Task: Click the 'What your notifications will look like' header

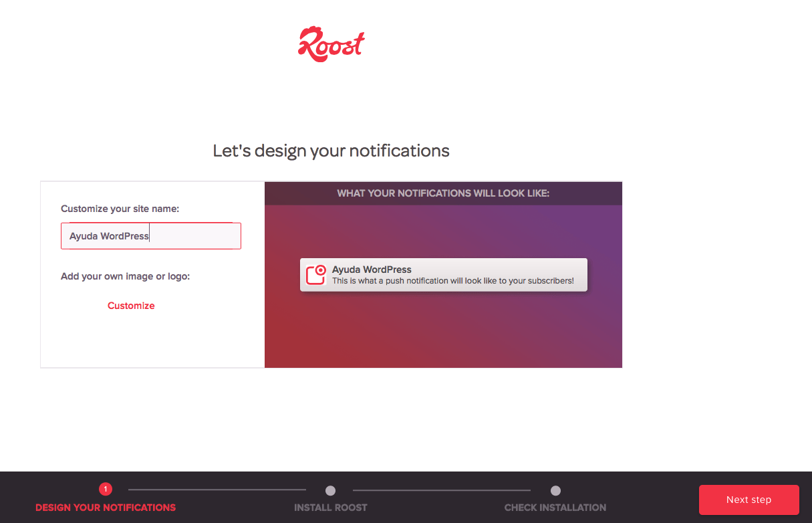Action: pyautogui.click(x=442, y=193)
